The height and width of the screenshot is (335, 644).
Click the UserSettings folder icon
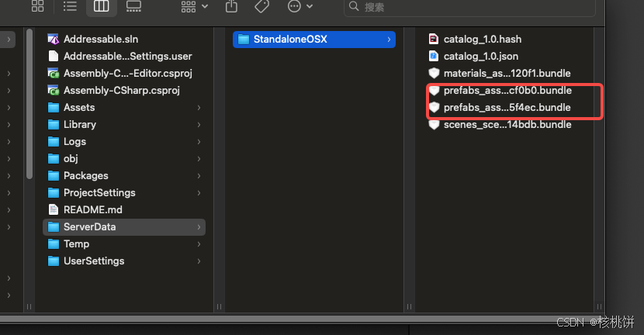[54, 261]
